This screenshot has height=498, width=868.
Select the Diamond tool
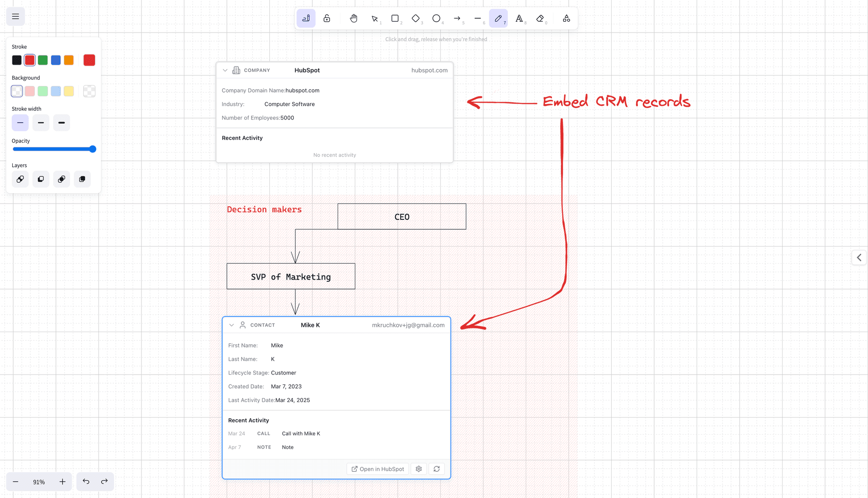pos(415,19)
